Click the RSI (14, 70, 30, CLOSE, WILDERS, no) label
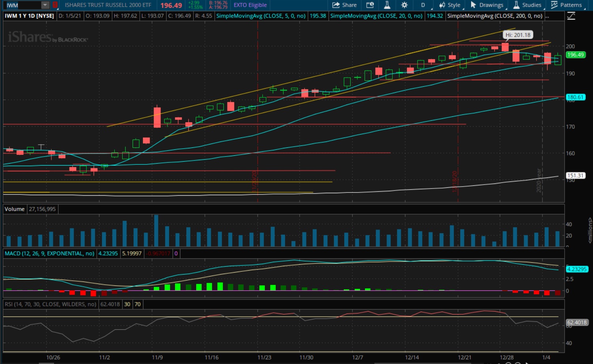This screenshot has width=593, height=364. (x=51, y=304)
